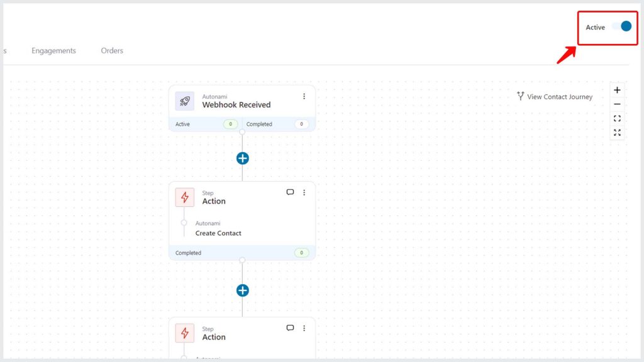Open the comment icon on the last Action step
Image resolution: width=644 pixels, height=362 pixels.
pos(290,328)
